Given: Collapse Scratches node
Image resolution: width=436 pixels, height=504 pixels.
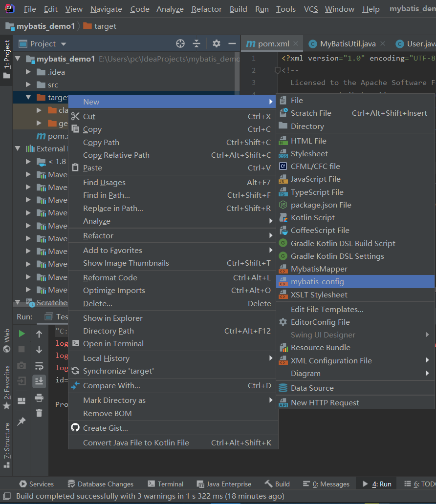Looking at the screenshot, I should (x=18, y=302).
